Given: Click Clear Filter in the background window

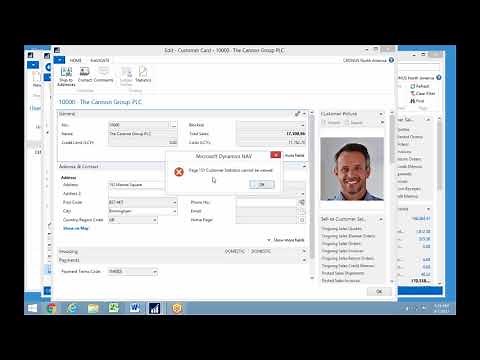Looking at the screenshot, I should (423, 93).
